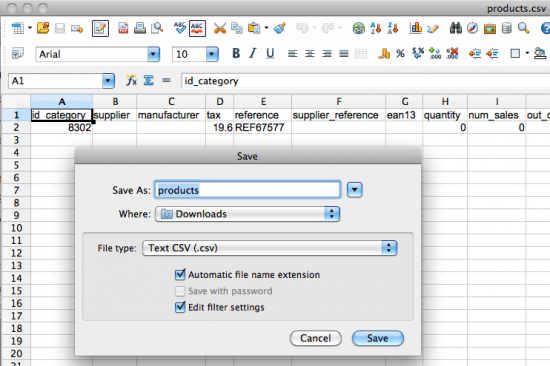Open the New document dropdown arrow
Viewport: 550px width, 366px height.
30,28
